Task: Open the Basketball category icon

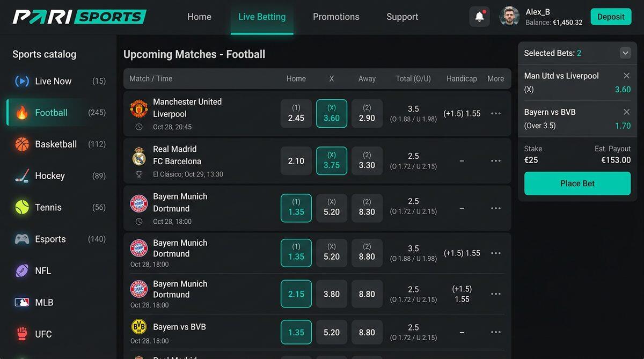Action: tap(22, 144)
